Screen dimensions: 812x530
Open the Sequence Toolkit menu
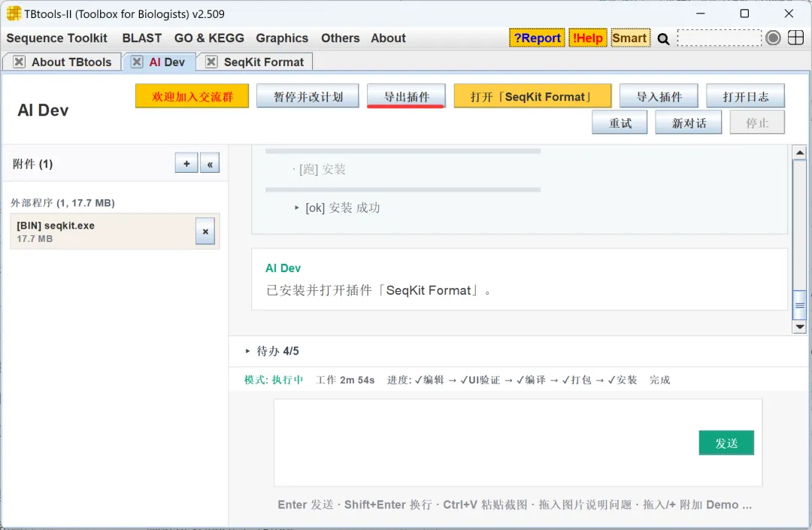57,38
